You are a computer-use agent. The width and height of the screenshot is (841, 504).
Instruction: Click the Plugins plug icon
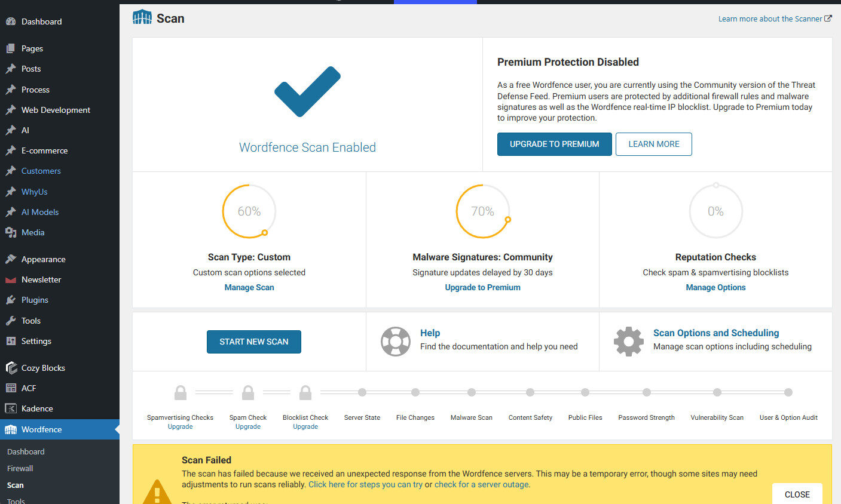(11, 300)
